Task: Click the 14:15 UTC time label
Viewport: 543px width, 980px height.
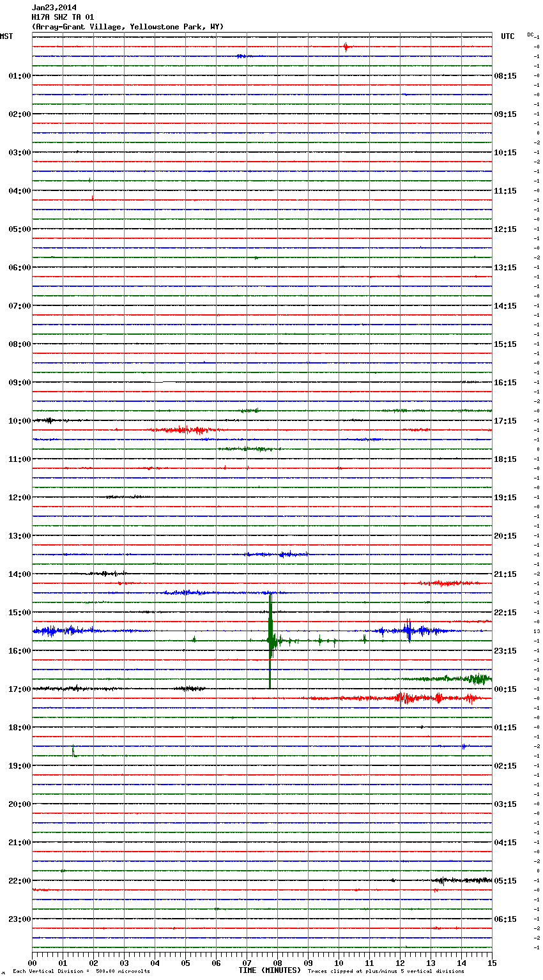Action: coord(505,306)
